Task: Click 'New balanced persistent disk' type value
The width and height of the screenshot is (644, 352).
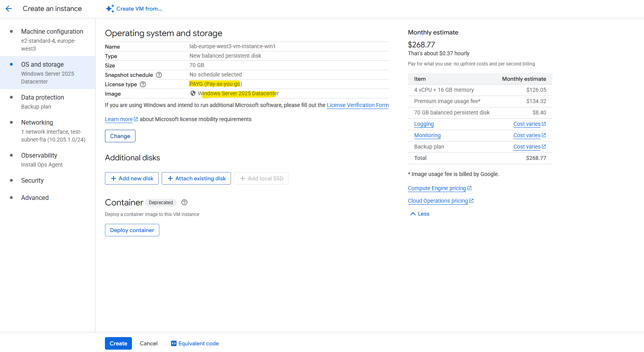Action: (x=225, y=56)
